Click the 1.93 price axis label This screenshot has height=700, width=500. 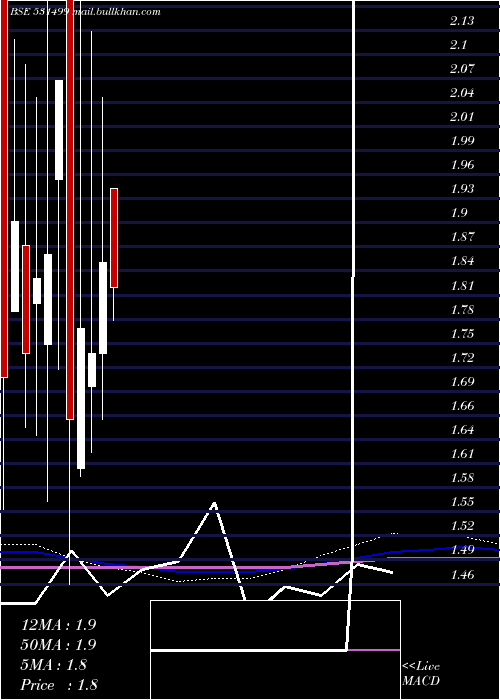(x=462, y=189)
